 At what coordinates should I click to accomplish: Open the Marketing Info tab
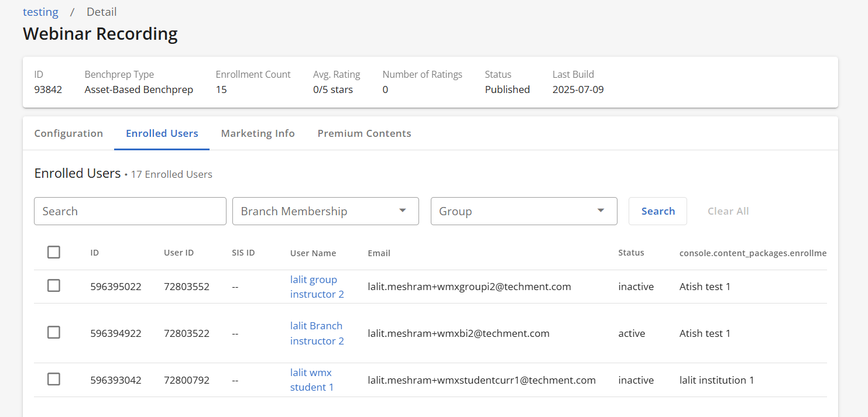(x=258, y=133)
